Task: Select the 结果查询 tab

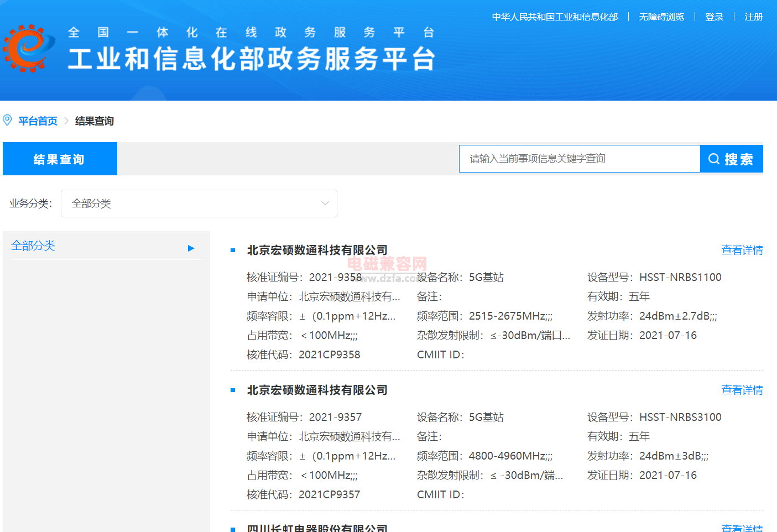Action: (60, 159)
